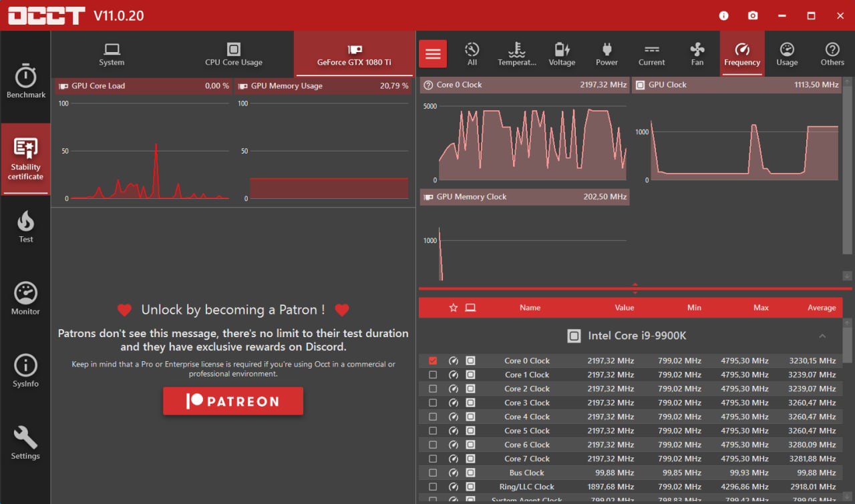Viewport: 855px width, 504px height.
Task: Collapse the Intel Core i9-9900K group
Action: (822, 336)
